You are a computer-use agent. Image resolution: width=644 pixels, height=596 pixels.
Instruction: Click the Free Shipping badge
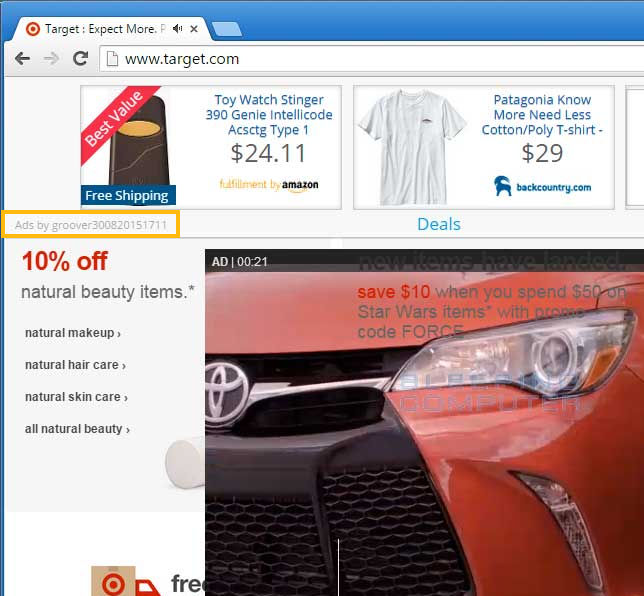(128, 195)
